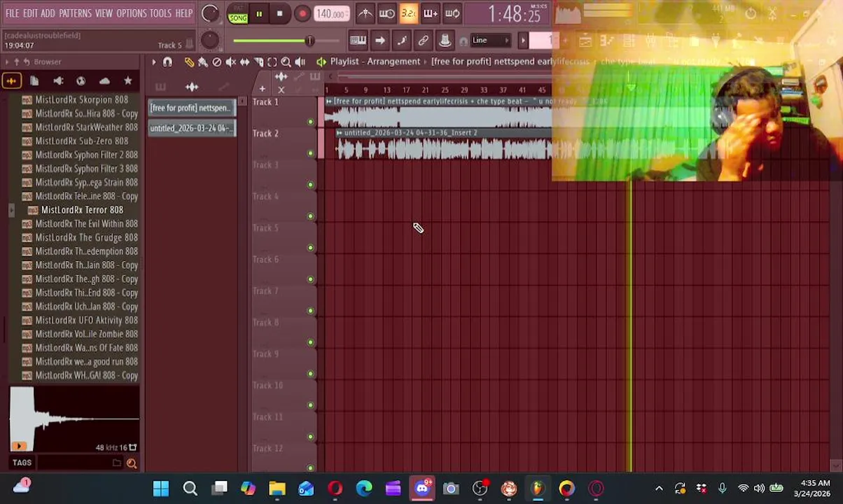Stop playback

click(279, 13)
